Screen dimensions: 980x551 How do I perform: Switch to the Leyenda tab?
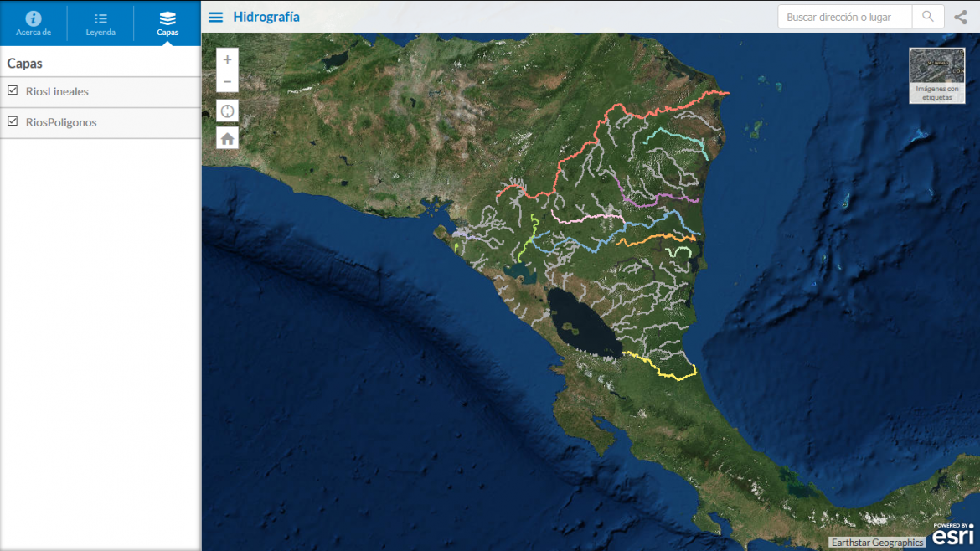coord(100,23)
